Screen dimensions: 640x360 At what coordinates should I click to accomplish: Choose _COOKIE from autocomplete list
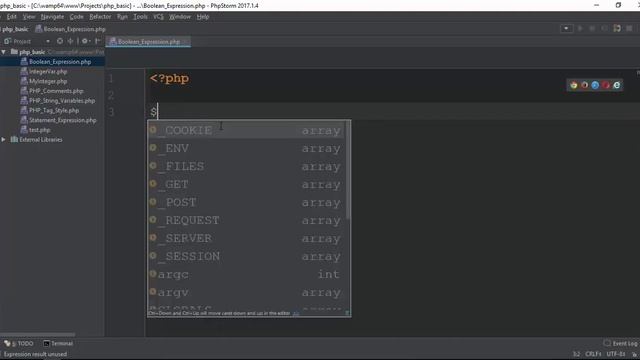247,130
